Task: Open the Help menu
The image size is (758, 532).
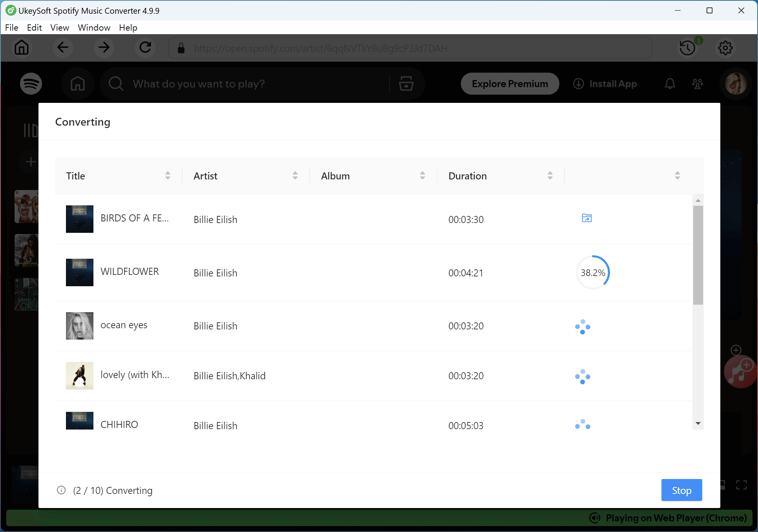Action: point(128,27)
